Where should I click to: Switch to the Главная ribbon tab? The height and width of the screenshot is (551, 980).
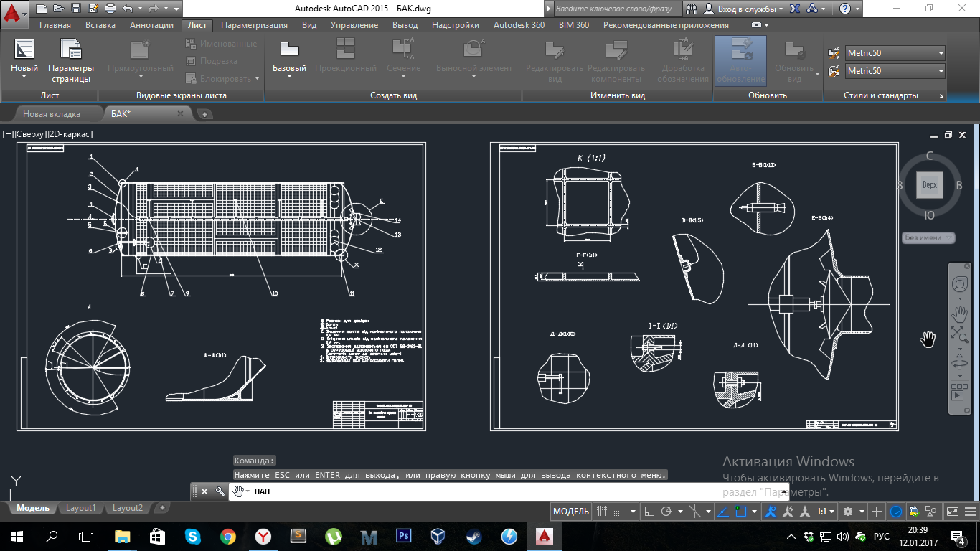coord(55,25)
